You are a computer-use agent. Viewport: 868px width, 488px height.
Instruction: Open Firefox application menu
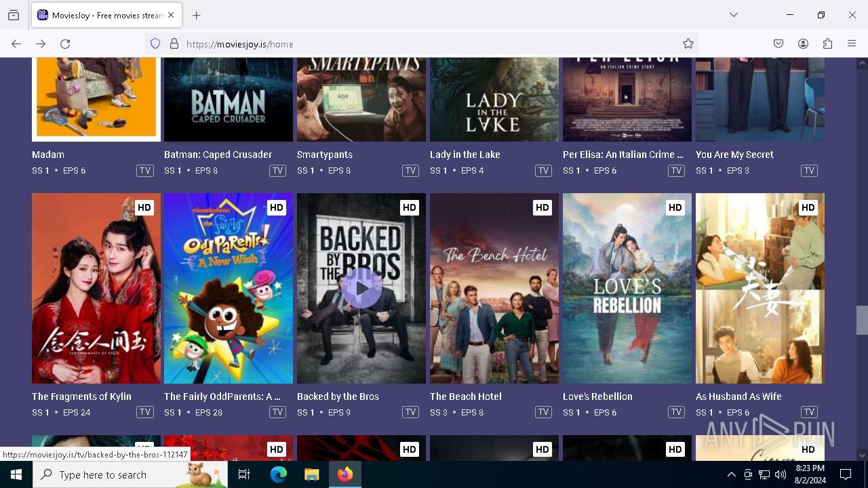852,44
